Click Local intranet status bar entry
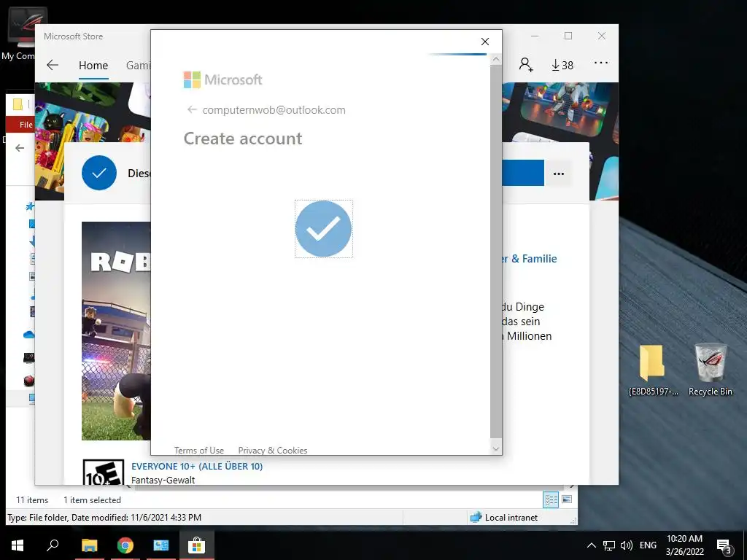 coord(503,518)
